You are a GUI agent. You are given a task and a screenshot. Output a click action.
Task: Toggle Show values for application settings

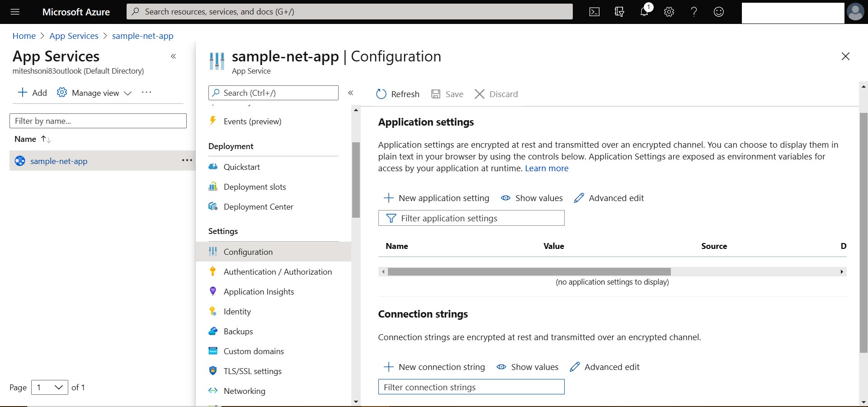pyautogui.click(x=532, y=198)
